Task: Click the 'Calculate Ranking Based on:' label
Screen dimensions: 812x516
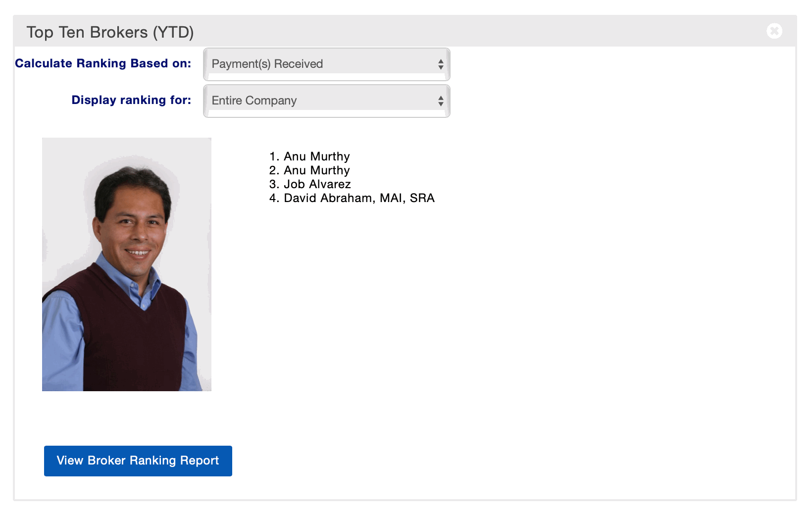Action: [x=103, y=63]
